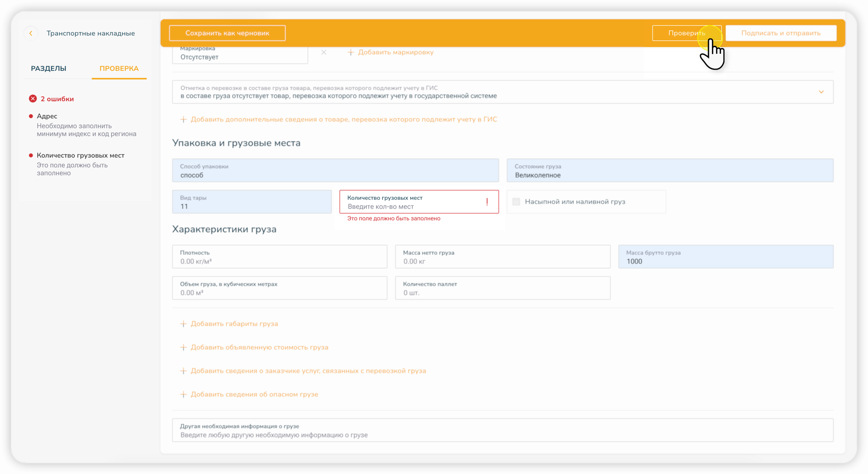Expand the Отметка о перевозке ГИС dropdown chevron
This screenshot has width=868, height=474.
[x=821, y=92]
